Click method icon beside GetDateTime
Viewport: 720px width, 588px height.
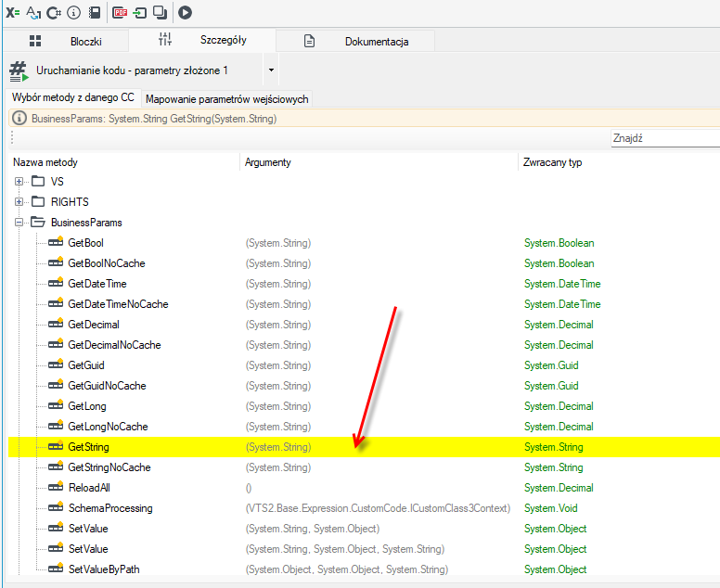[x=56, y=282]
